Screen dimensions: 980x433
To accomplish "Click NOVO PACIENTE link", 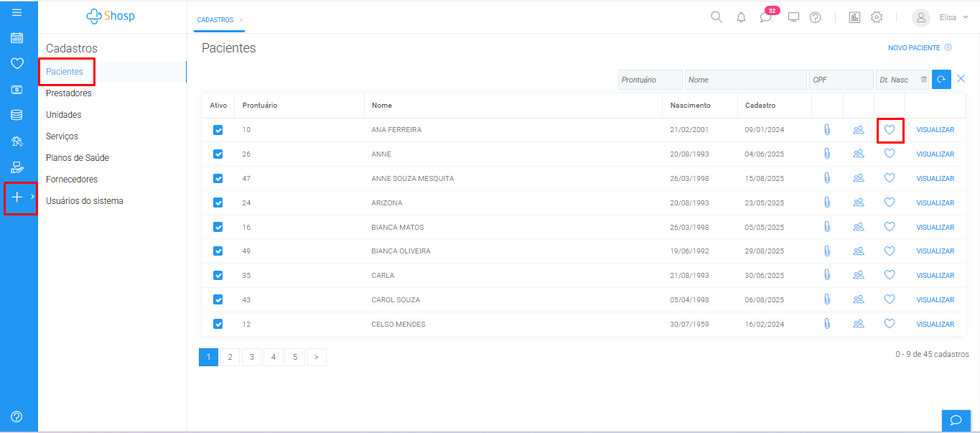I will pyautogui.click(x=919, y=48).
